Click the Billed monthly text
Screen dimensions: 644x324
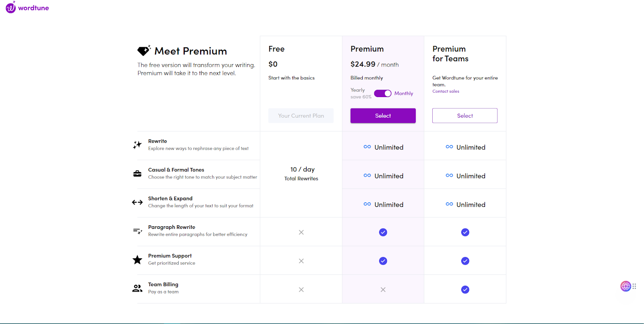[x=367, y=78]
